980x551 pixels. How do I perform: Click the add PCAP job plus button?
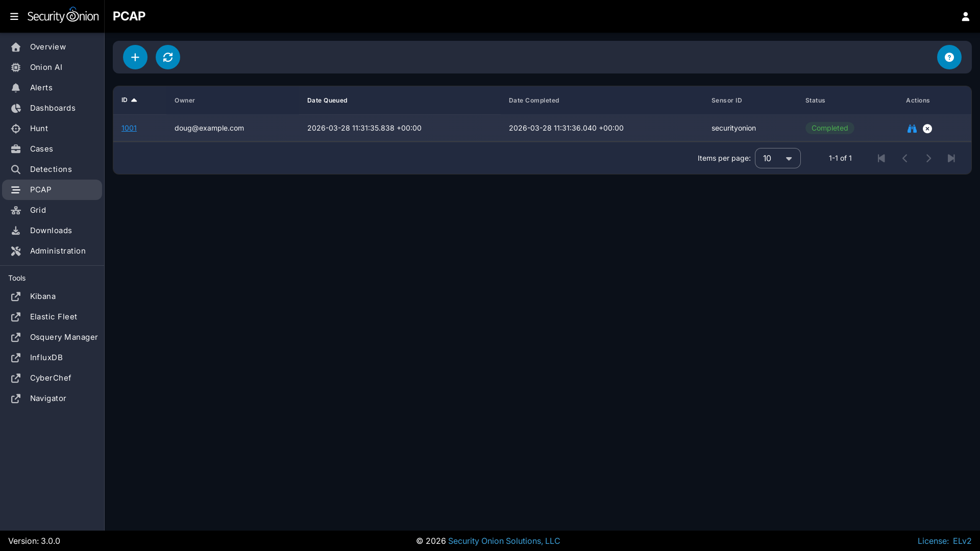click(x=135, y=57)
